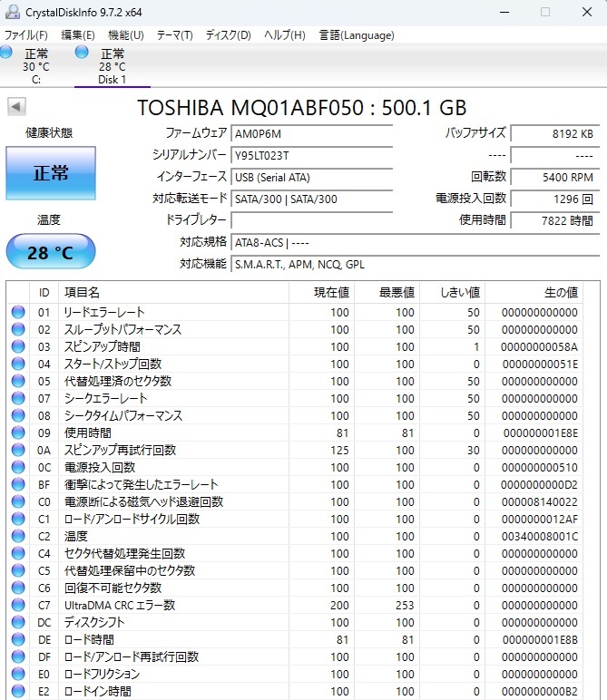The height and width of the screenshot is (700, 607).
Task: Open the ヘルプ(H) menu
Action: point(285,35)
